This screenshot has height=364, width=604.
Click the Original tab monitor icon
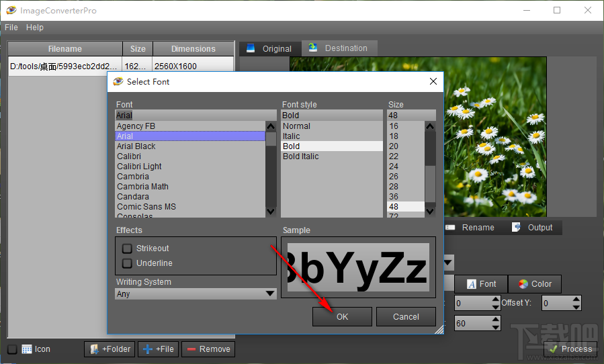click(x=251, y=48)
